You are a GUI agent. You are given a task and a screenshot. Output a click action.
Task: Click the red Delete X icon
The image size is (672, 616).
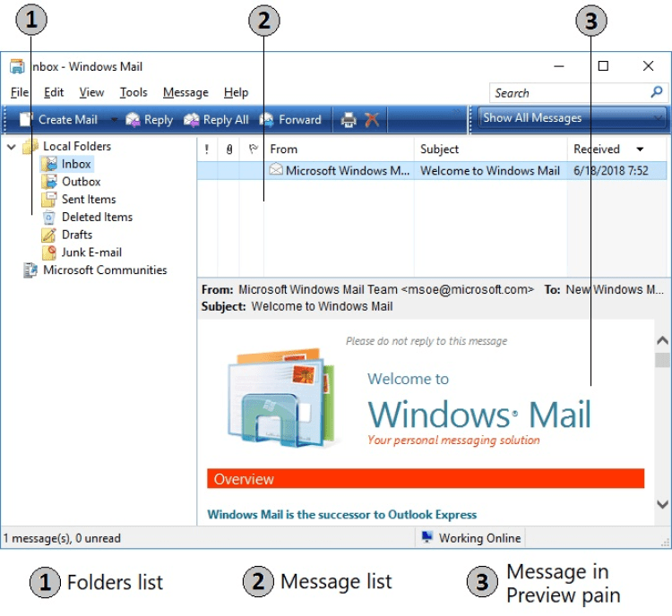coord(372,119)
